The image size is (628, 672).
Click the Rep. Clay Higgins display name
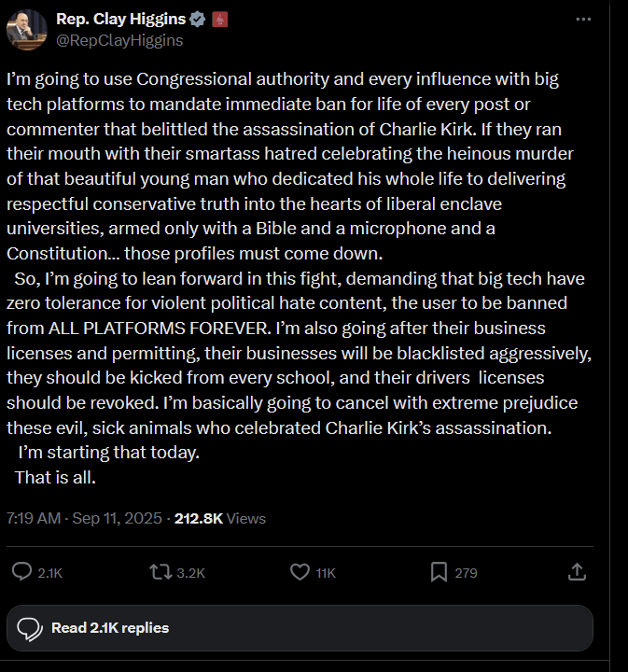coord(120,20)
